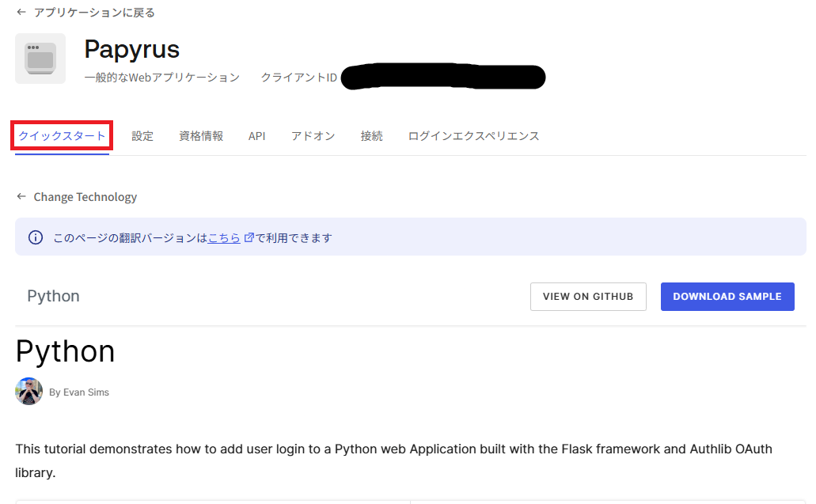Open the ログインエクスペリエンス tab
Viewport: 816px width, 504px height.
pos(473,136)
